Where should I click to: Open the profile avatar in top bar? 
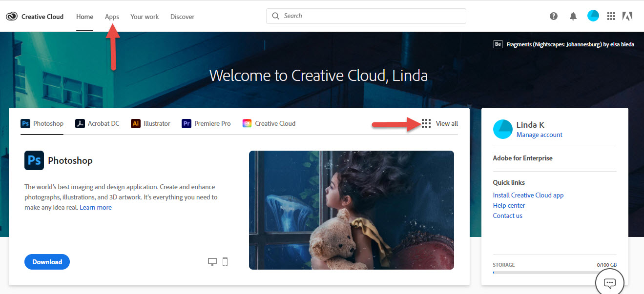tap(593, 16)
